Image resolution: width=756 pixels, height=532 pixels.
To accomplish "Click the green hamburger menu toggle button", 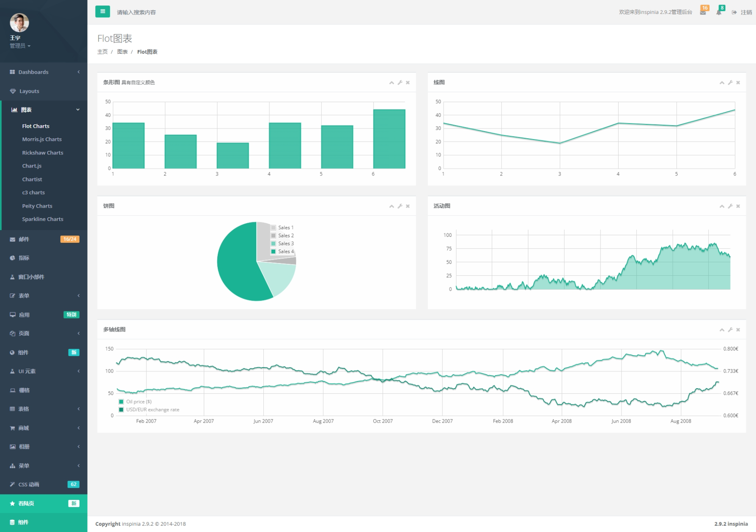I will [x=102, y=12].
